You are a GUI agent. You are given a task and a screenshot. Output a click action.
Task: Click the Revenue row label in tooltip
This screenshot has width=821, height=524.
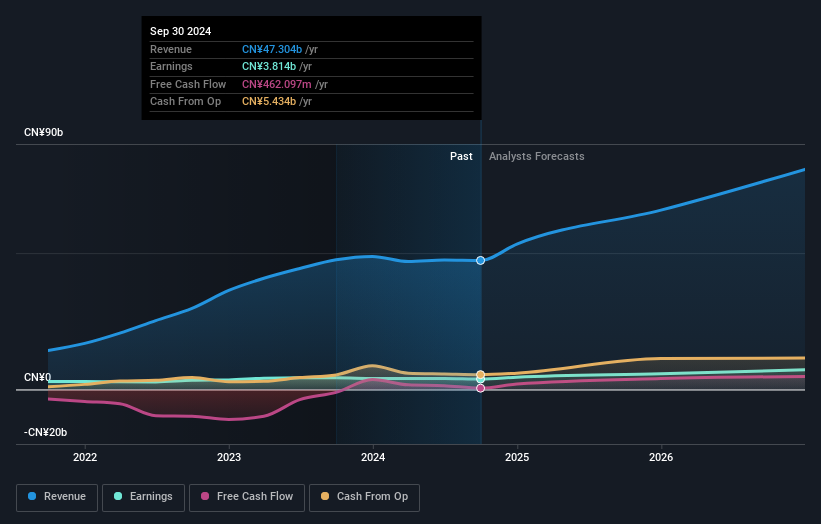click(x=171, y=49)
